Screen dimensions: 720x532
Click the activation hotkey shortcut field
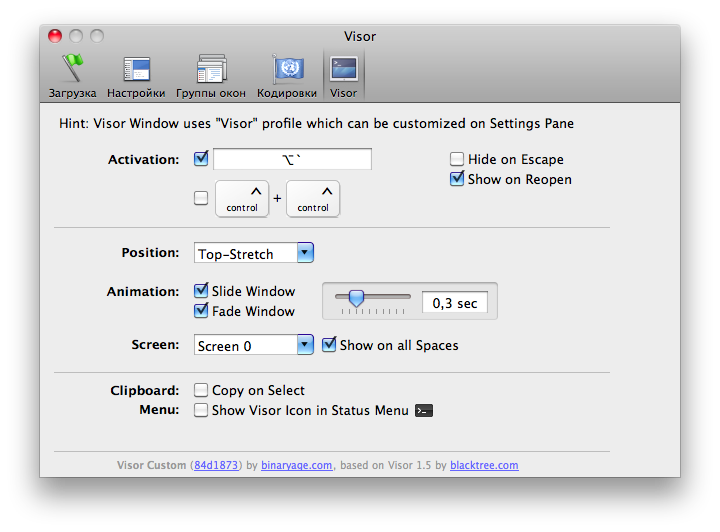click(x=292, y=159)
